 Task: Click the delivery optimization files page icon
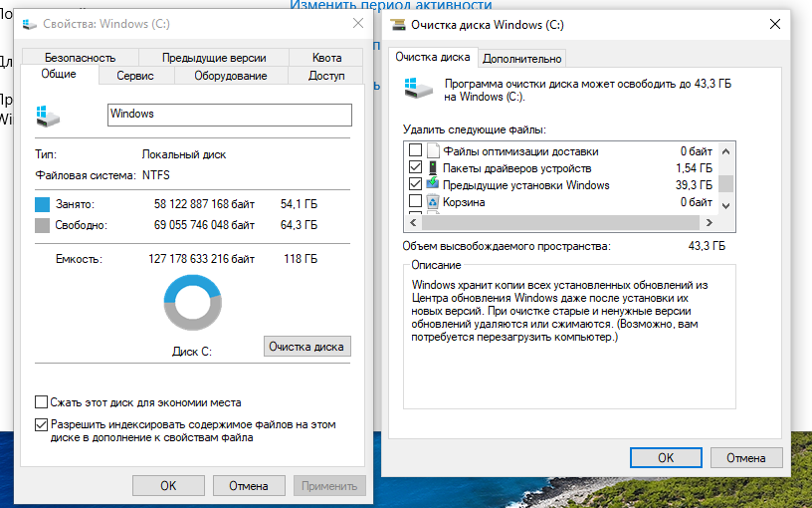[433, 150]
